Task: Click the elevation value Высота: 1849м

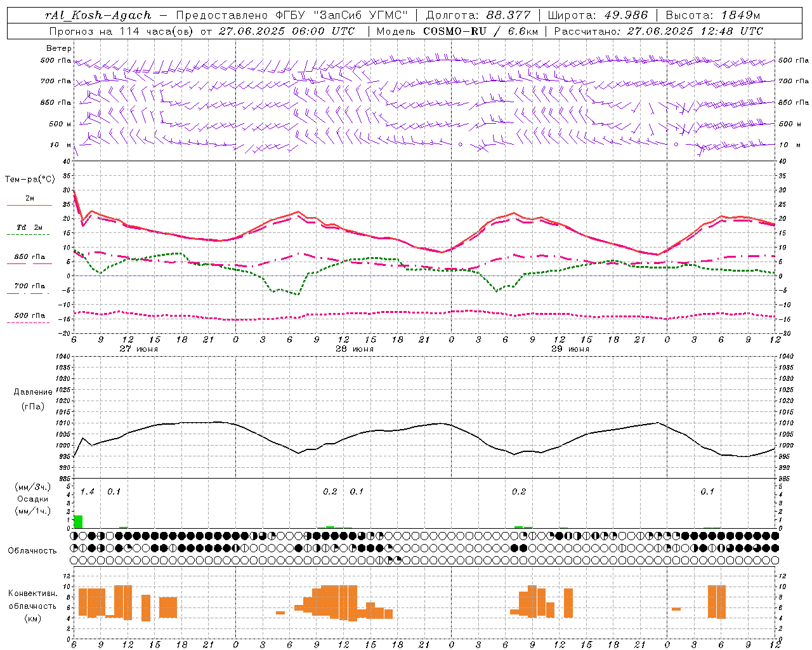Action: click(x=713, y=15)
